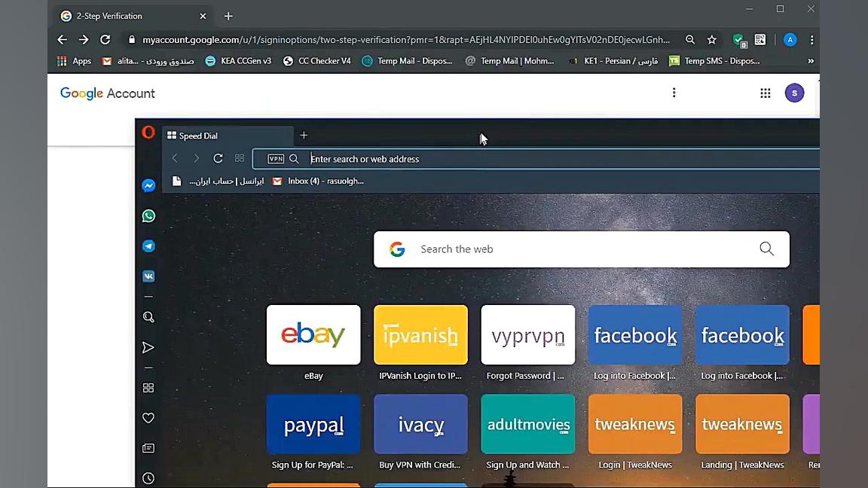Click the magnifier in the web search box
868x488 pixels.
(767, 249)
